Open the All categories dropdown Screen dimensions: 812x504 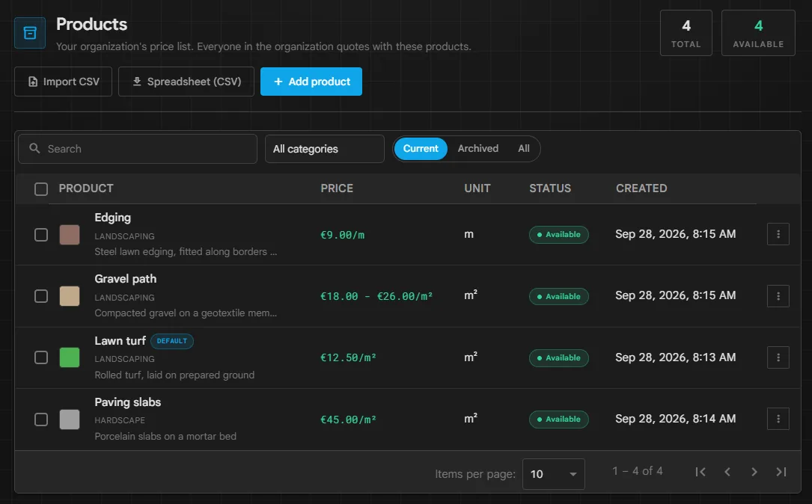(325, 149)
